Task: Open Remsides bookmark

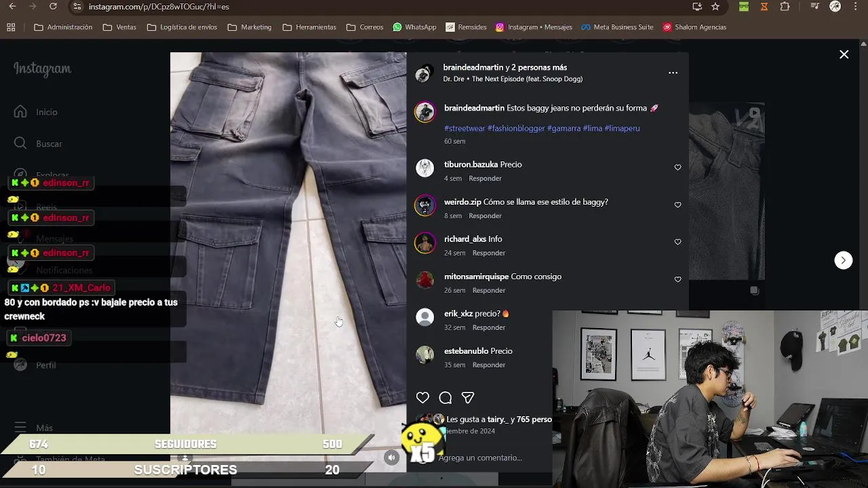Action: click(x=466, y=27)
